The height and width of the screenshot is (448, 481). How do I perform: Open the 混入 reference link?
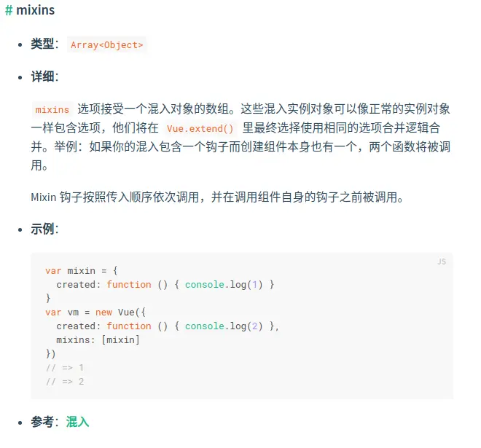77,422
